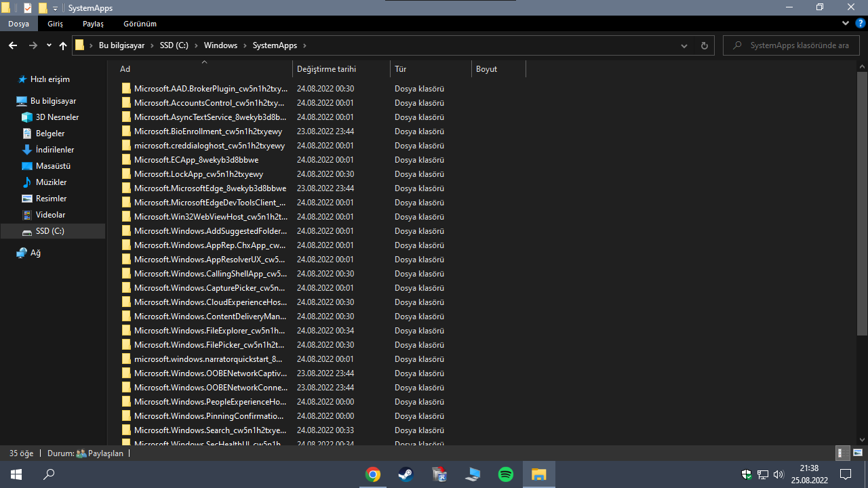Open the Görünüm ribbon tab

pos(140,24)
